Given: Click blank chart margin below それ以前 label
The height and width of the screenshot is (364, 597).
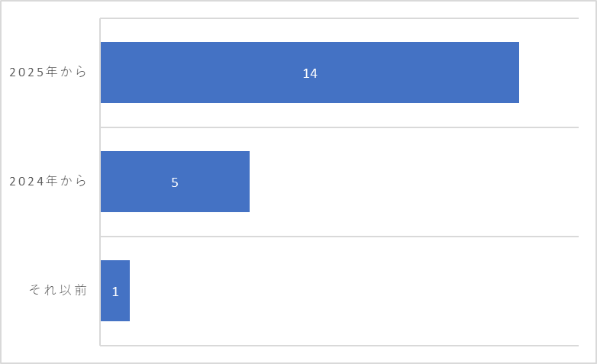Looking at the screenshot, I should (x=48, y=327).
